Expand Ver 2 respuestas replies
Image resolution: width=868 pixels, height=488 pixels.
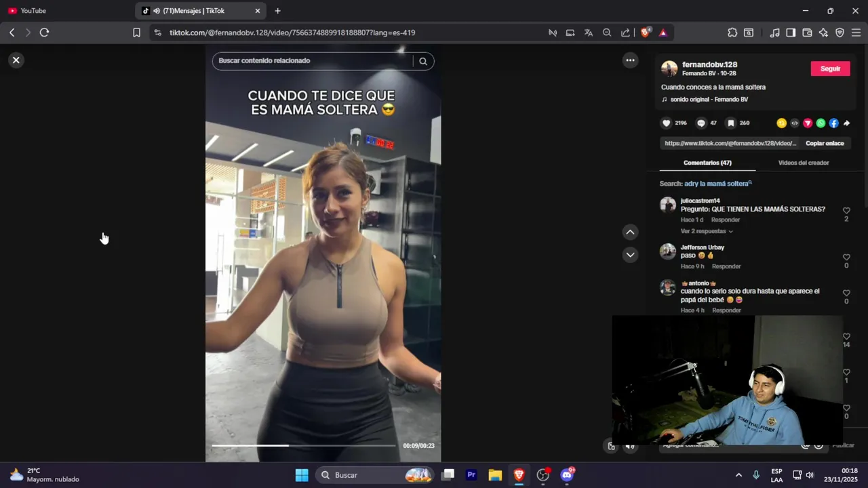tap(707, 231)
